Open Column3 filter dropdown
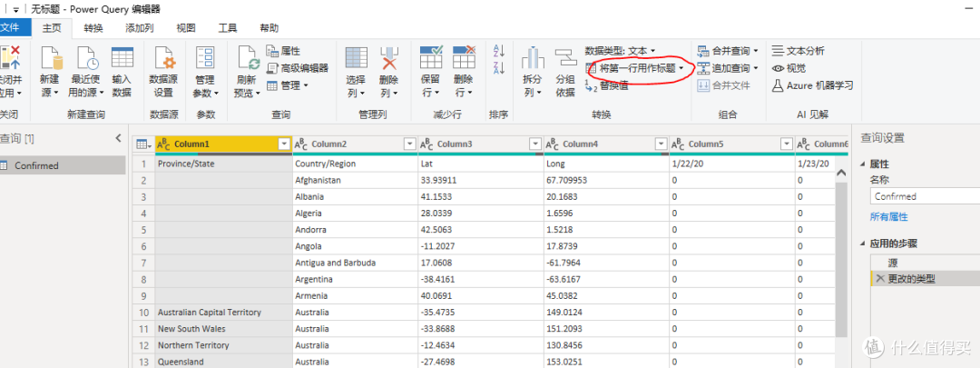The width and height of the screenshot is (980, 368). (x=535, y=144)
